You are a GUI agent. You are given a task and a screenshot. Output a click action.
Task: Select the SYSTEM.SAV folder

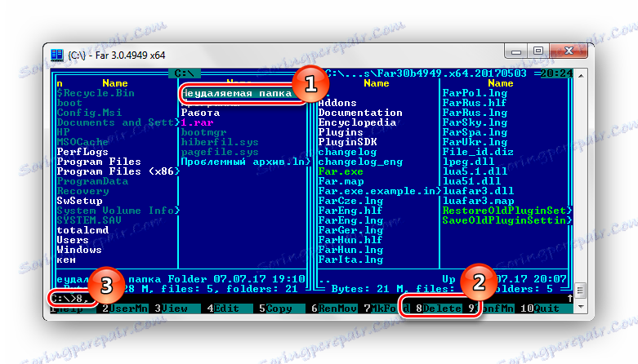[x=89, y=220]
